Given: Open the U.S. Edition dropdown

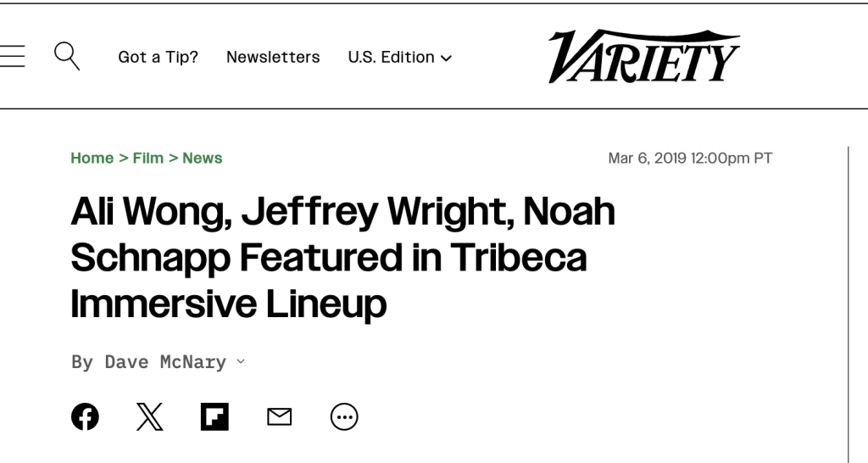Looking at the screenshot, I should [391, 58].
